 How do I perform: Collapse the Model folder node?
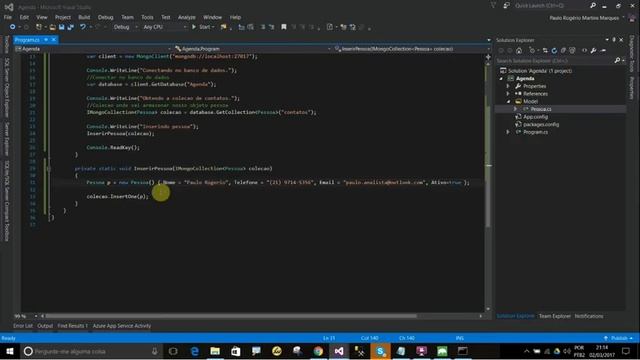508,101
